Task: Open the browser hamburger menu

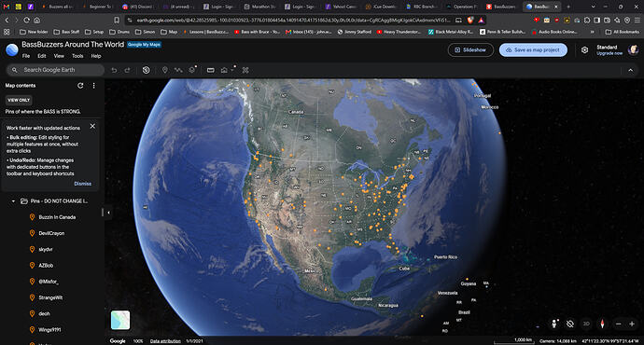Action: (x=637, y=21)
